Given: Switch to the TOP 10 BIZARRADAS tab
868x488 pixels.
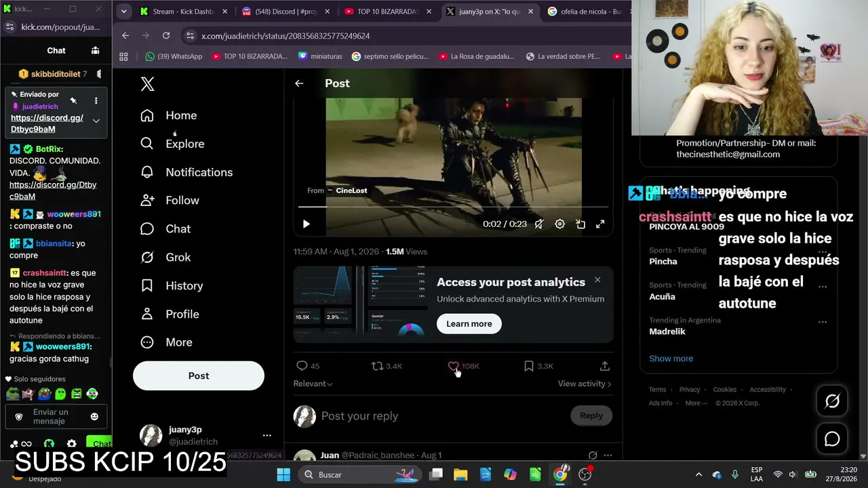Looking at the screenshot, I should [x=388, y=12].
